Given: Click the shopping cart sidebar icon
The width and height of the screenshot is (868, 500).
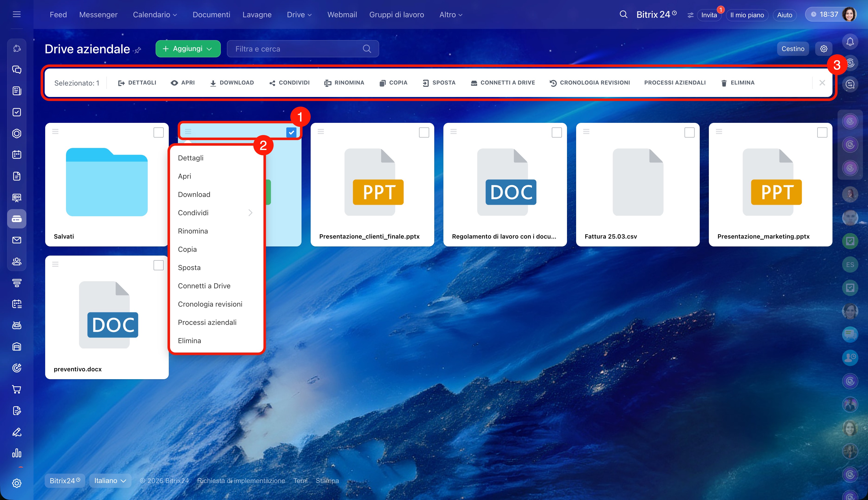Looking at the screenshot, I should (x=16, y=389).
